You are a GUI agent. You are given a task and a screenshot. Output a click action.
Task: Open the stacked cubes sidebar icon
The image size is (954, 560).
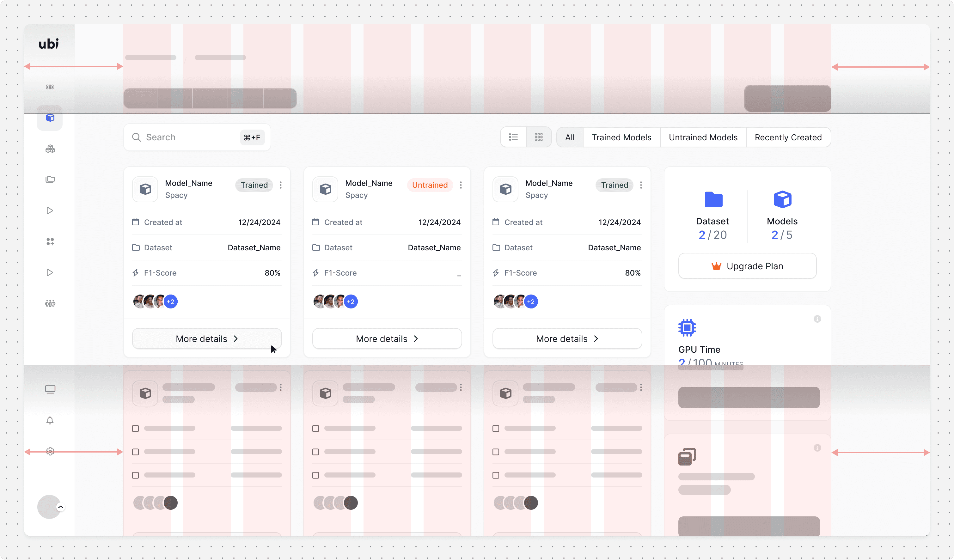(50, 149)
